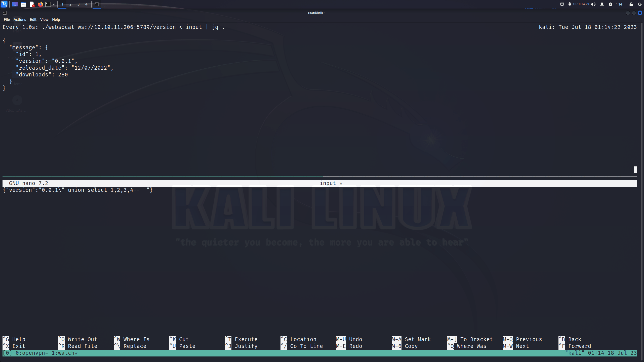Click the ^/ Go To Line shortcut
The width and height of the screenshot is (644, 362).
pyautogui.click(x=302, y=346)
